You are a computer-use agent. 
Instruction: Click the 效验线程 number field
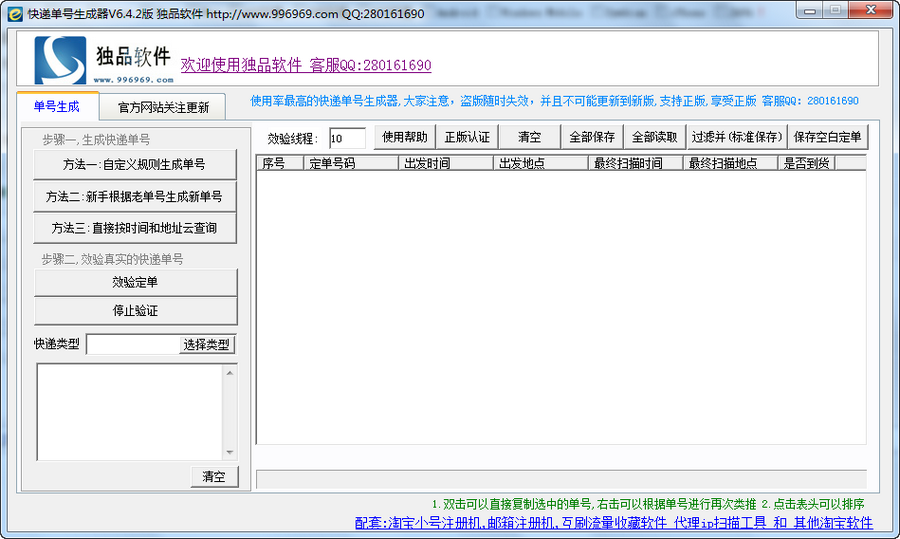[x=347, y=138]
